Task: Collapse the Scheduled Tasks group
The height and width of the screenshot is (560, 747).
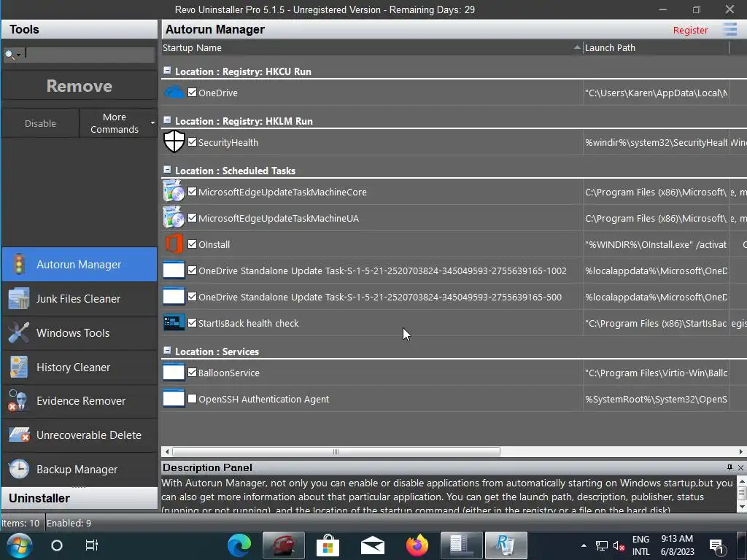Action: pyautogui.click(x=167, y=169)
